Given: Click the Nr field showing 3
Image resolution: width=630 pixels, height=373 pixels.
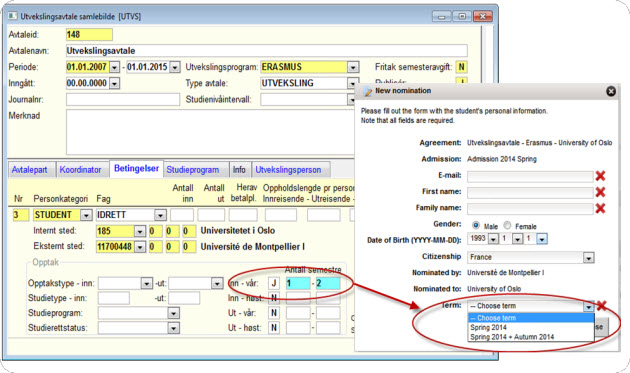Looking at the screenshot, I should click(20, 215).
